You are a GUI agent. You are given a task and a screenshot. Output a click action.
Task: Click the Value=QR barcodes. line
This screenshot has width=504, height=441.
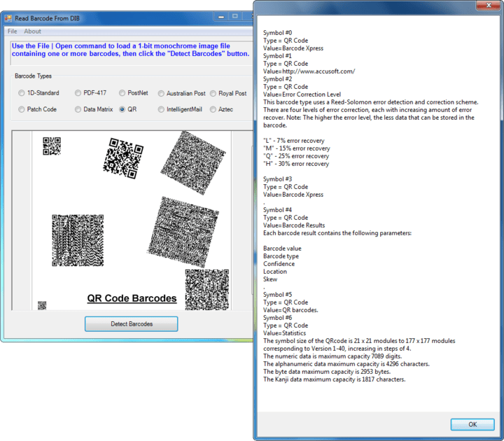pyautogui.click(x=290, y=310)
